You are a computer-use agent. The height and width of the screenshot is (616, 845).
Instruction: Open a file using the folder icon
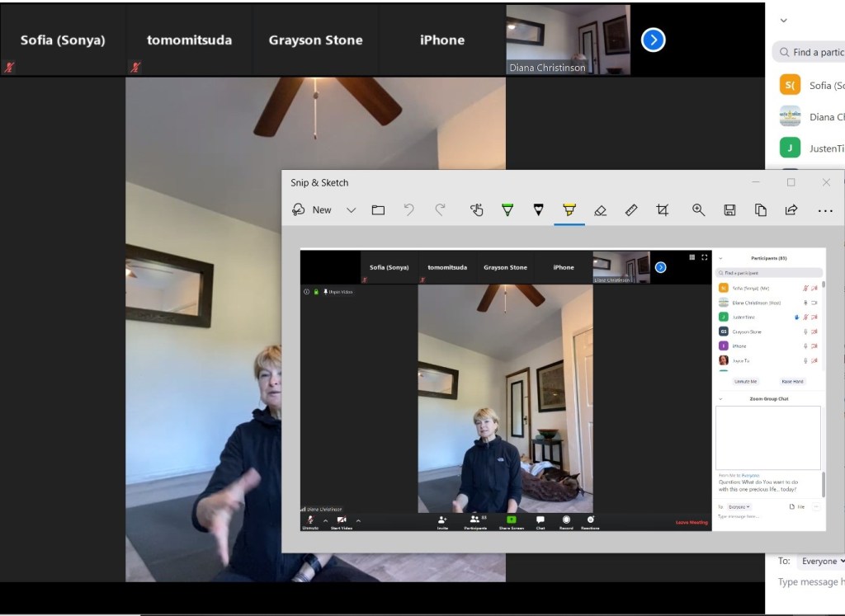coord(378,210)
